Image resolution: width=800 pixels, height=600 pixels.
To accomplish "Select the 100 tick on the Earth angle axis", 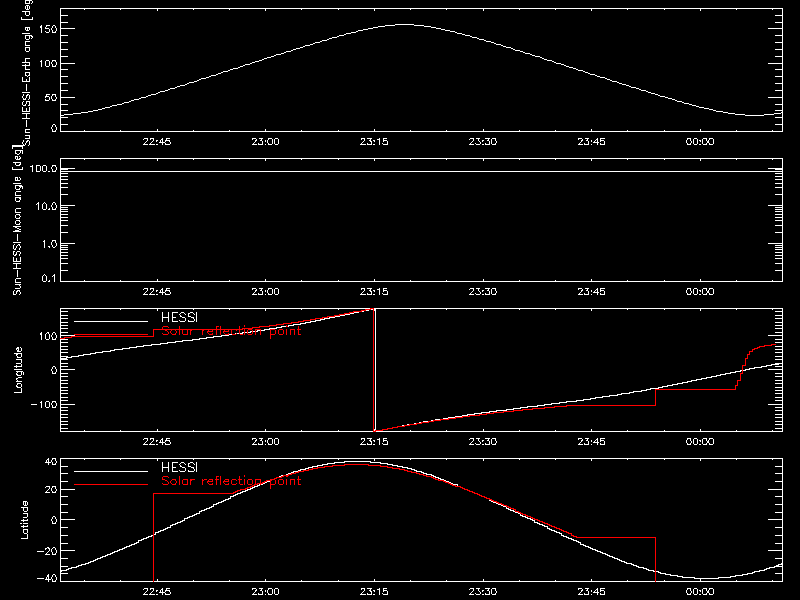I will pos(49,64).
